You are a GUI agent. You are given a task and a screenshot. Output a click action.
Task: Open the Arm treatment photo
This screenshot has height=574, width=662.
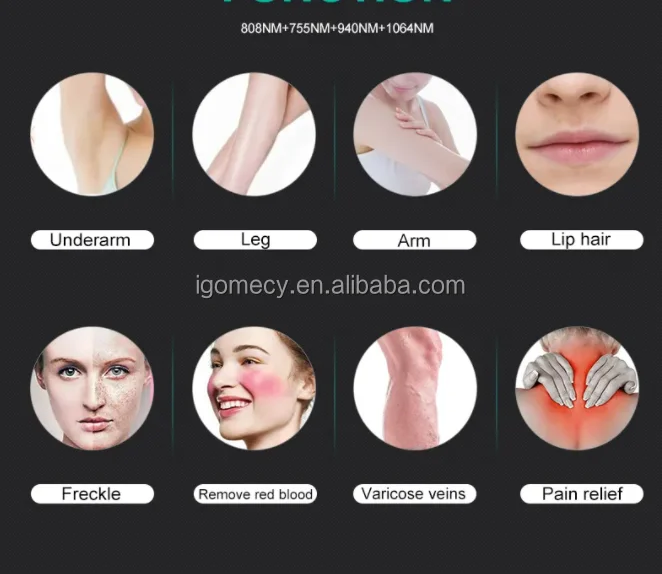[x=415, y=134]
